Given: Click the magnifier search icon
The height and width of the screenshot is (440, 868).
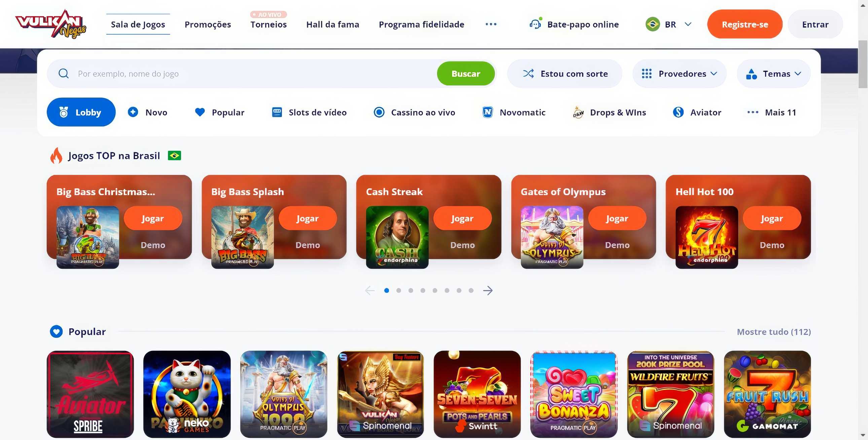Looking at the screenshot, I should pyautogui.click(x=64, y=73).
